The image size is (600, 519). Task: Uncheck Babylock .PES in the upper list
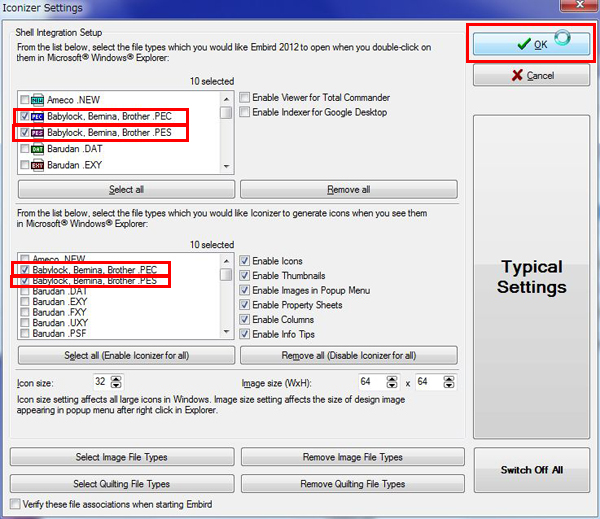24,132
